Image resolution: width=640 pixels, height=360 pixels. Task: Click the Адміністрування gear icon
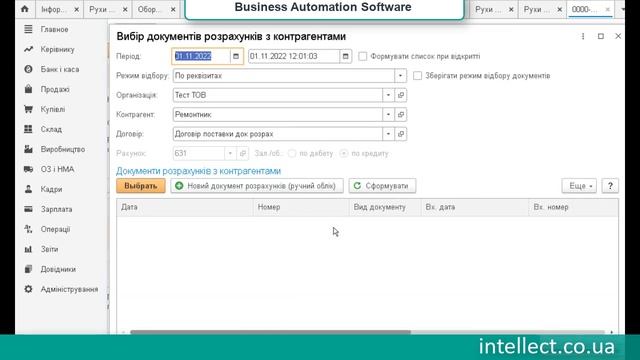click(x=28, y=289)
